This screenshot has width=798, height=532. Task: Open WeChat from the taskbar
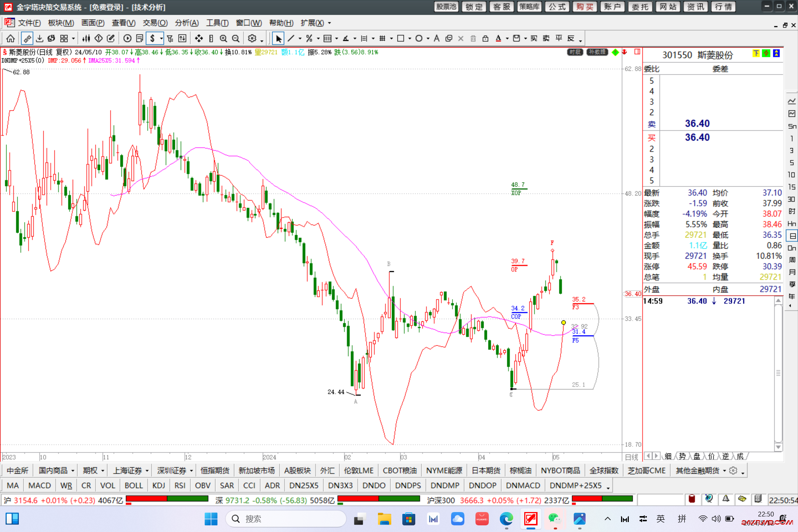[x=555, y=519]
